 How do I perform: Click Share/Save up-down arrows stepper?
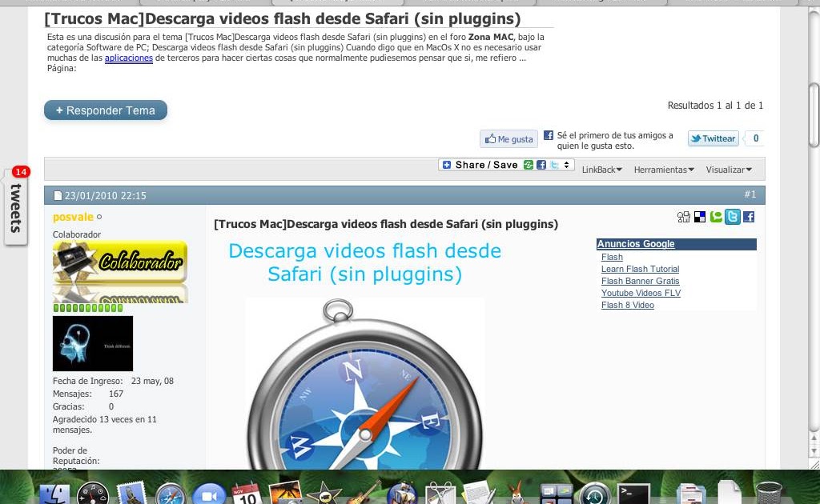click(x=566, y=165)
